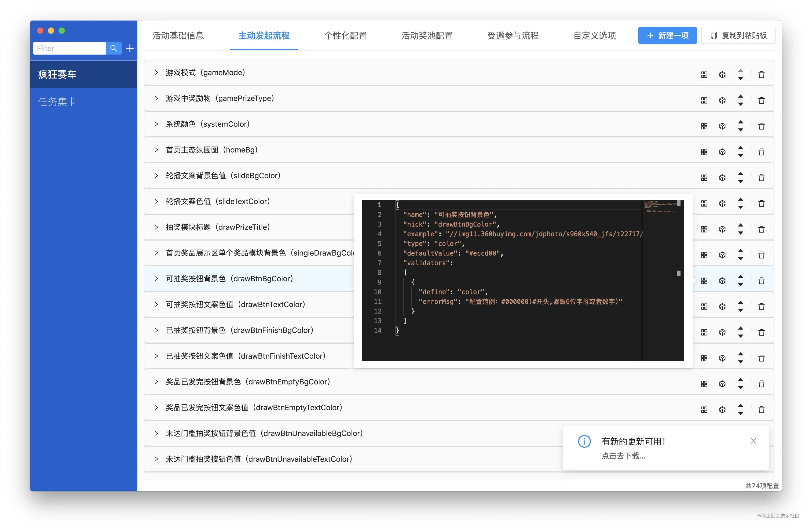This screenshot has width=812, height=531.
Task: Click the 共74项配置 status text
Action: pyautogui.click(x=762, y=485)
